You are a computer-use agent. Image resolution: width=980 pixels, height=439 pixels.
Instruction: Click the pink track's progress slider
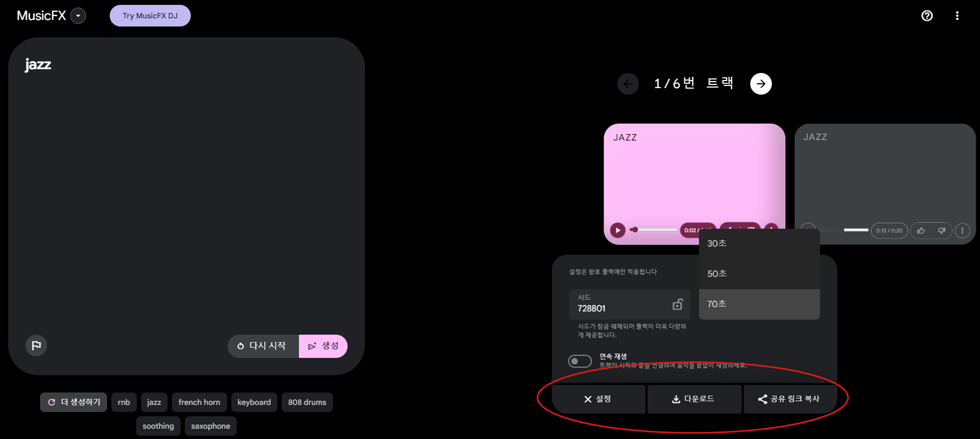tap(654, 230)
